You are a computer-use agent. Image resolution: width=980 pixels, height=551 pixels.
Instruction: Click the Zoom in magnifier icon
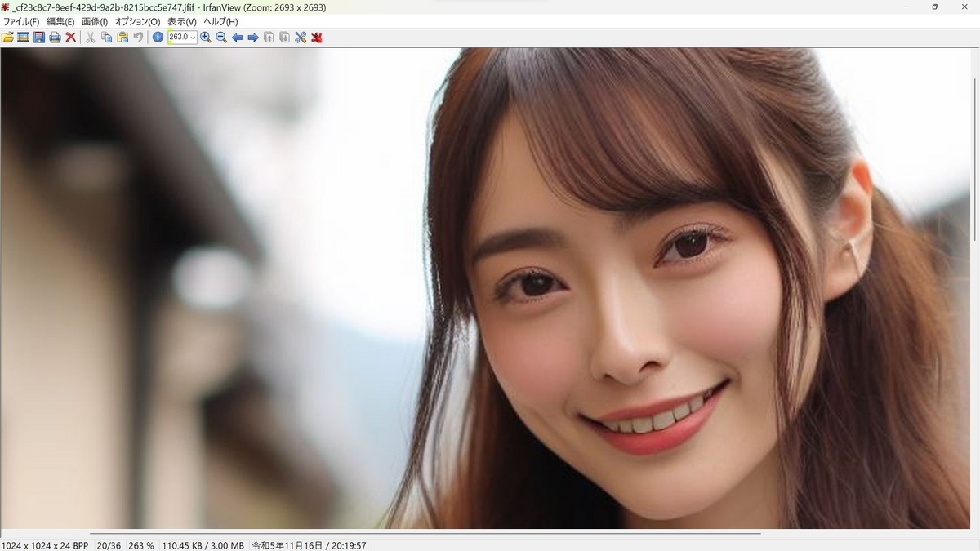click(x=206, y=38)
